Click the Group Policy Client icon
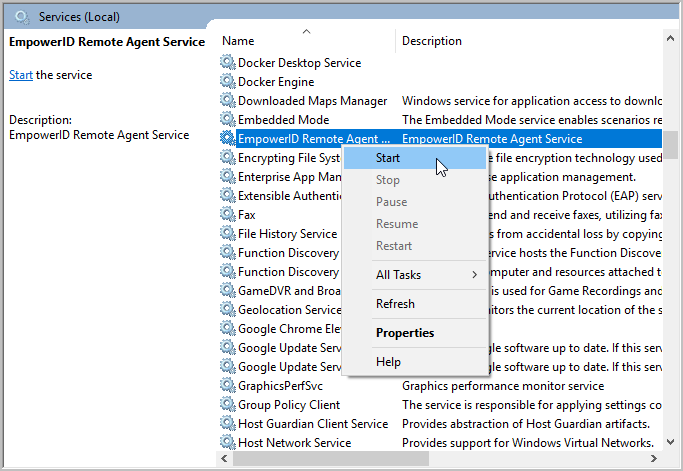Viewport: 683px width, 471px height. click(x=228, y=405)
